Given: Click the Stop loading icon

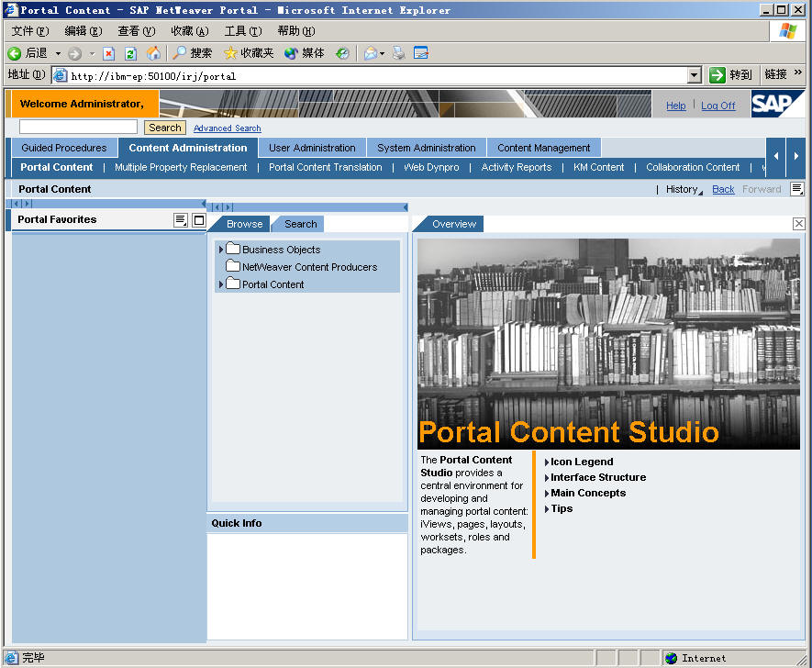Looking at the screenshot, I should coord(109,53).
